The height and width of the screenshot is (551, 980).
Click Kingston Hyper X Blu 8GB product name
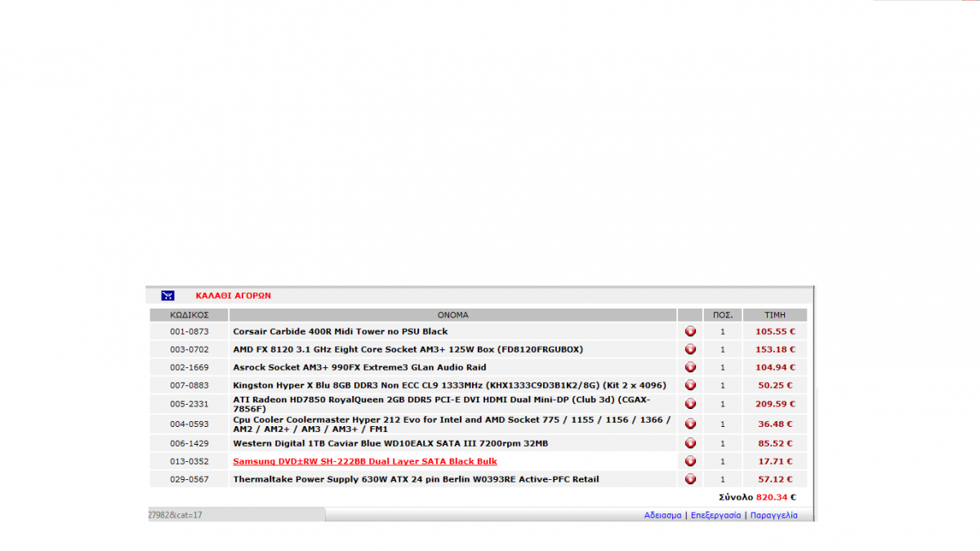449,385
